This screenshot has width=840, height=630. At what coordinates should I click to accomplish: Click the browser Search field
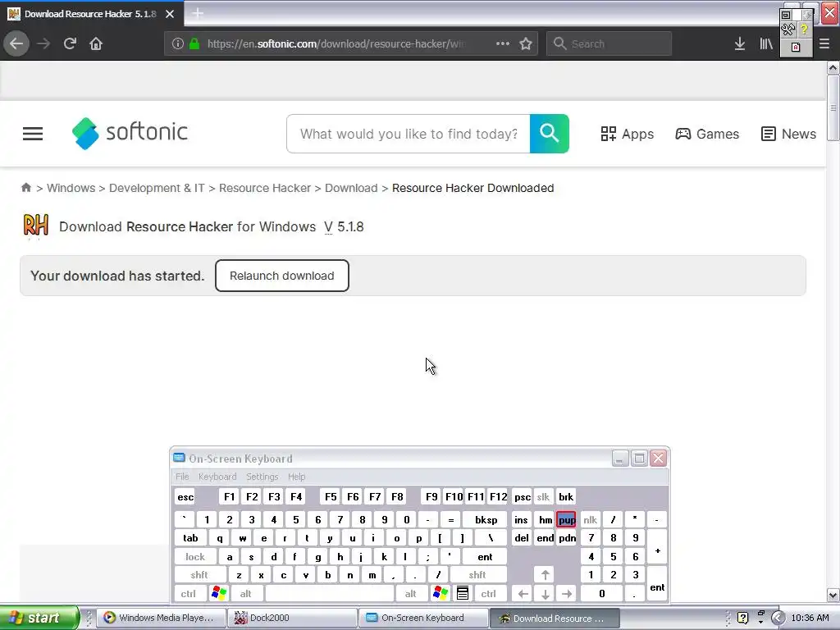609,43
